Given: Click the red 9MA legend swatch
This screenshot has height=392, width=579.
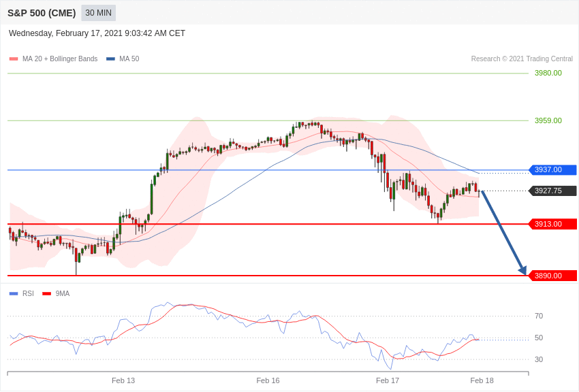Looking at the screenshot, I should pyautogui.click(x=46, y=294).
